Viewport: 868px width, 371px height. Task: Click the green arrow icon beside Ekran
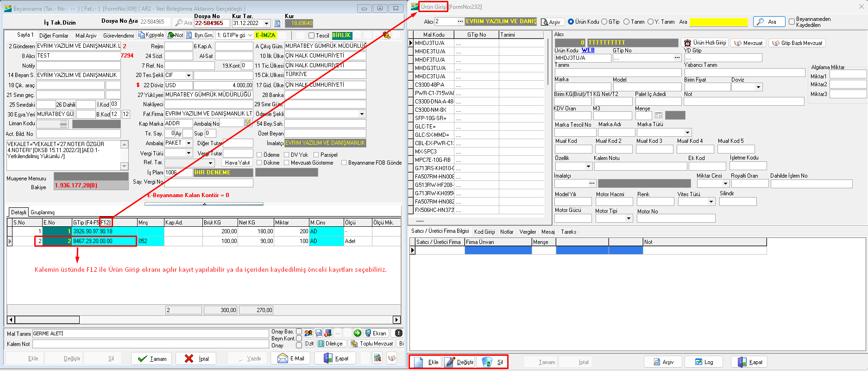coord(357,333)
